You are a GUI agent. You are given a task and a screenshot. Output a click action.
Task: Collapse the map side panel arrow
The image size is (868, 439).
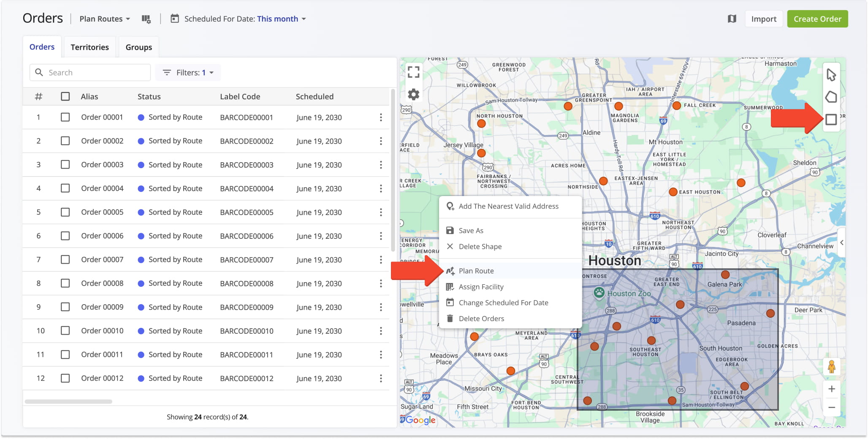841,243
